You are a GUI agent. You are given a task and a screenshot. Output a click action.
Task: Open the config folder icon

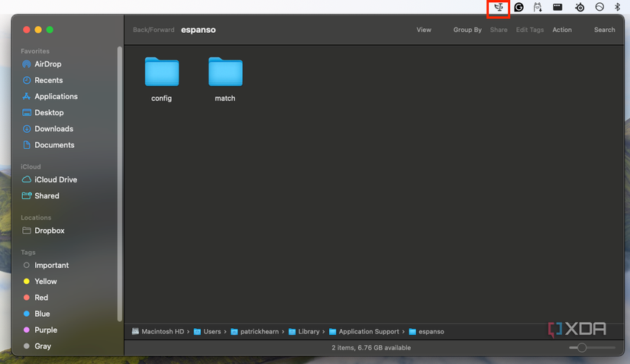162,72
